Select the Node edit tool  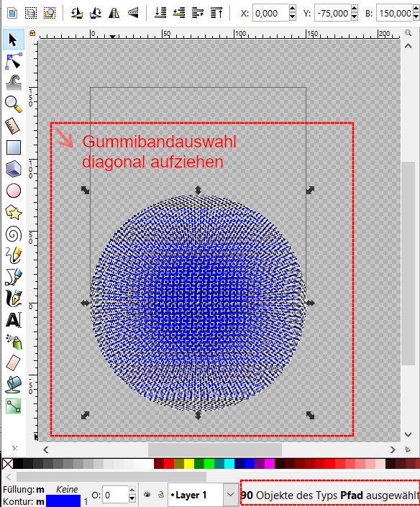tap(13, 61)
